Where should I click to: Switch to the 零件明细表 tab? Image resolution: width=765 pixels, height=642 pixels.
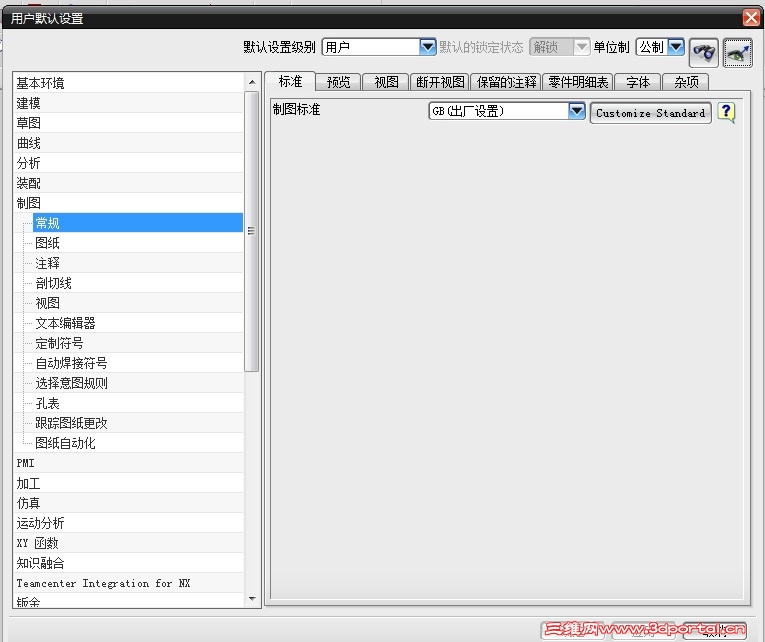click(x=578, y=82)
